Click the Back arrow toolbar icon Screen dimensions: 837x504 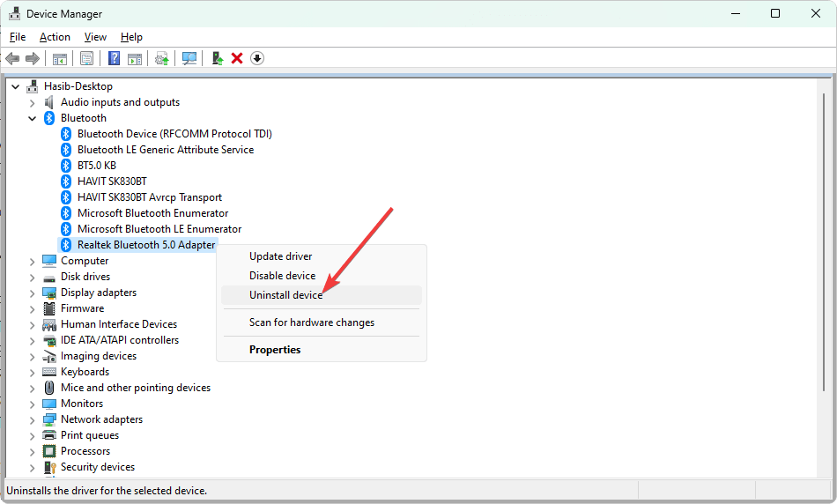(x=12, y=58)
